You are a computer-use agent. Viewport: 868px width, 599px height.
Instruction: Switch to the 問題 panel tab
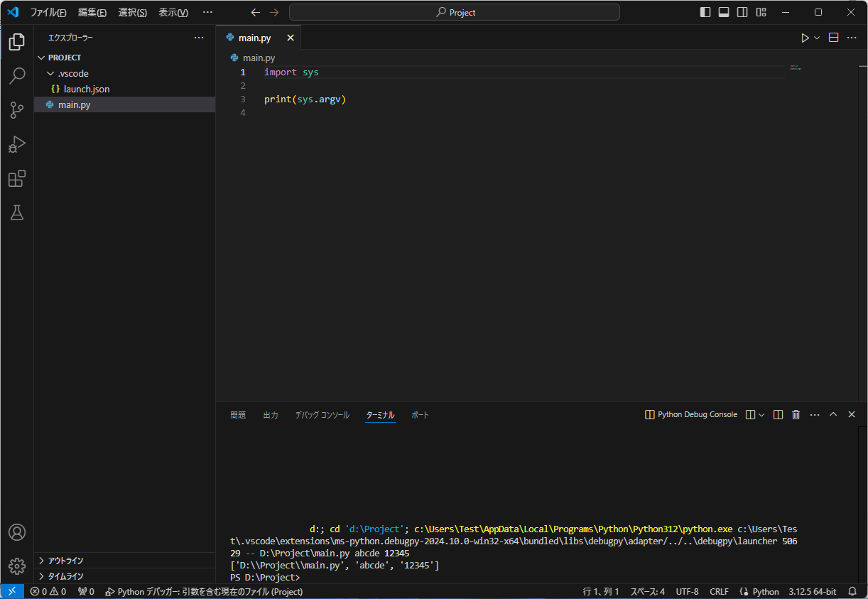(x=238, y=415)
